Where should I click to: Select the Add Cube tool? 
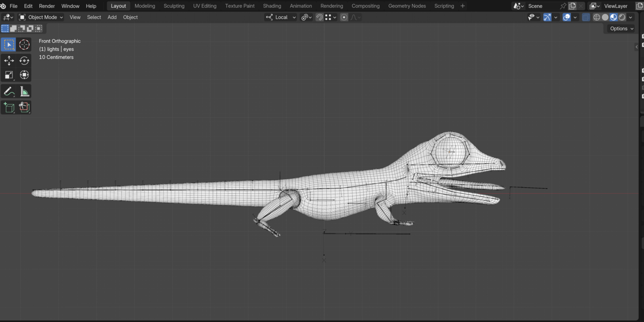pos(9,107)
